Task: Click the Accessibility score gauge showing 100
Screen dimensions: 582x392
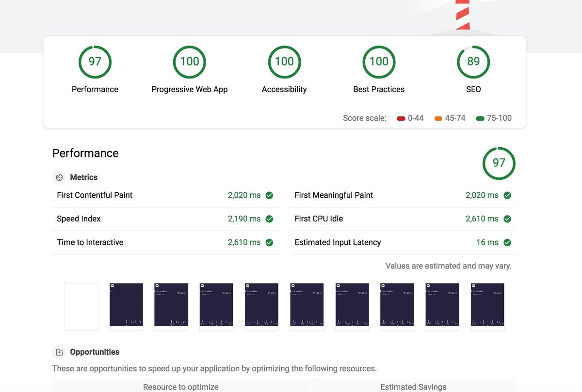Action: coord(284,62)
